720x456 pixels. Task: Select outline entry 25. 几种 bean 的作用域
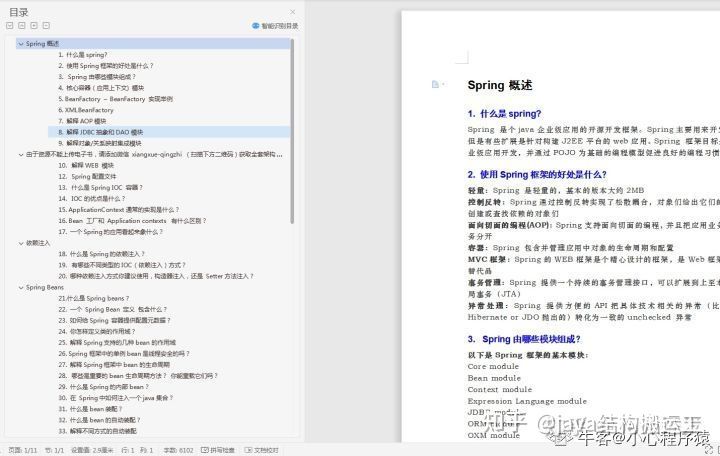[117, 342]
